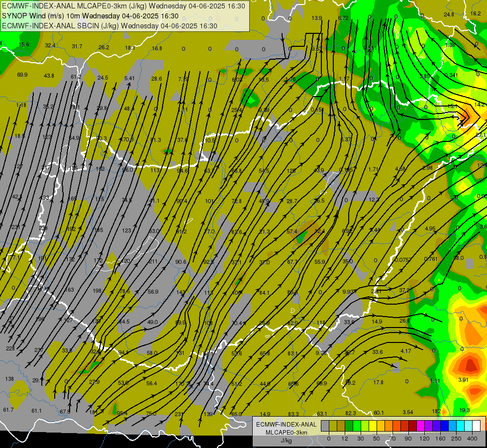The width and height of the screenshot is (487, 448).
Task: Select the legend label MLCAPE0-3km
Action: [x=286, y=433]
